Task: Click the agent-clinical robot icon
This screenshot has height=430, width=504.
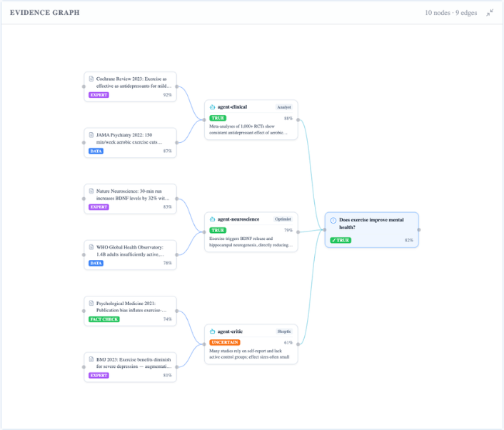Action: point(212,107)
